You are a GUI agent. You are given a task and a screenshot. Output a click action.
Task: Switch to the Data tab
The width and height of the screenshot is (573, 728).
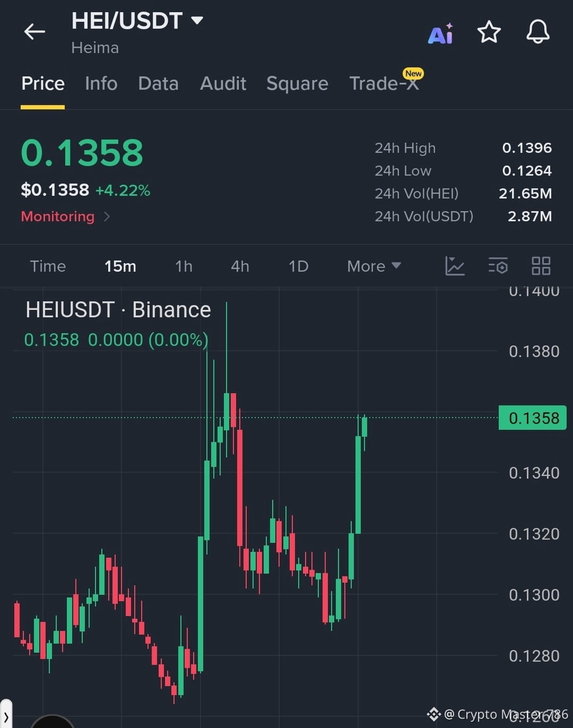tap(158, 84)
